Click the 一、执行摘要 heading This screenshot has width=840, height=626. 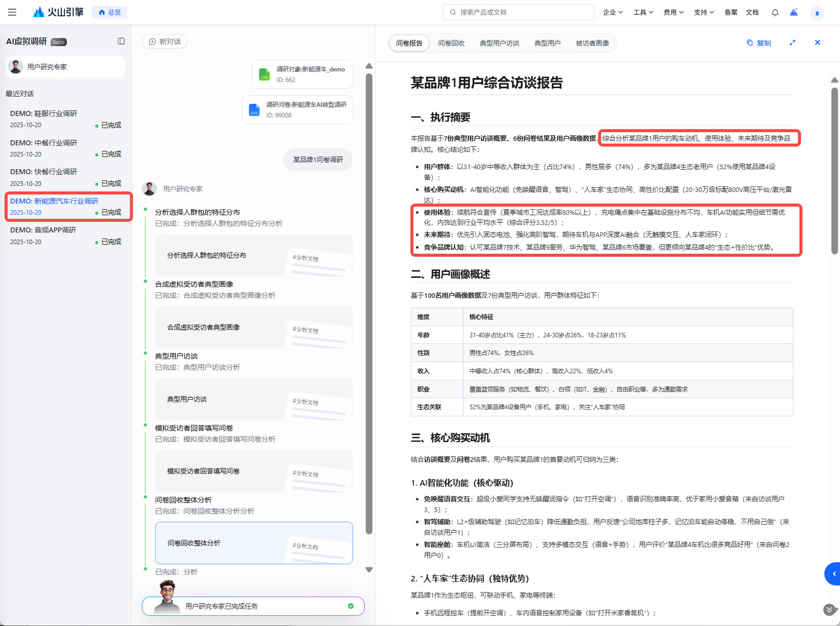pos(441,118)
